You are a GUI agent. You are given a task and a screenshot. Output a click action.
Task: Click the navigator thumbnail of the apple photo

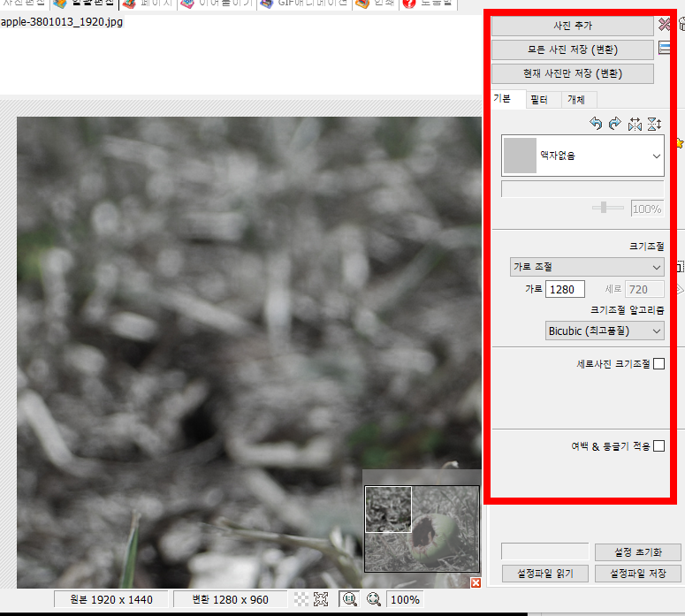tap(422, 529)
